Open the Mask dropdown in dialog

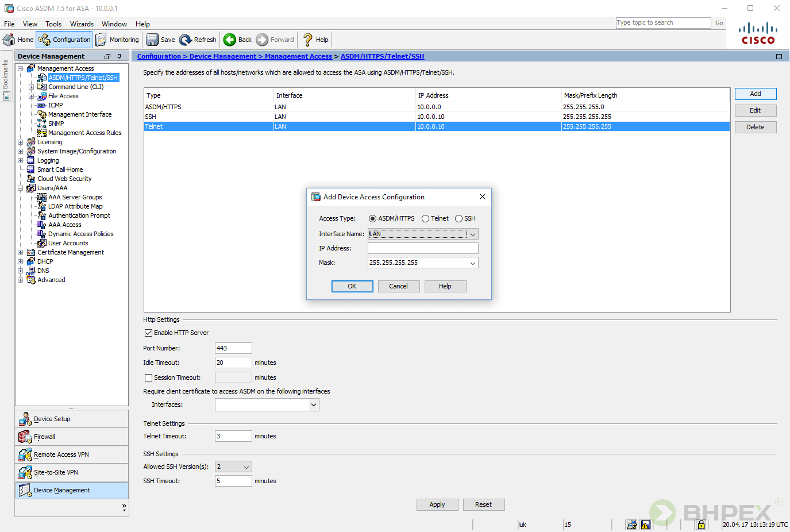tap(473, 263)
